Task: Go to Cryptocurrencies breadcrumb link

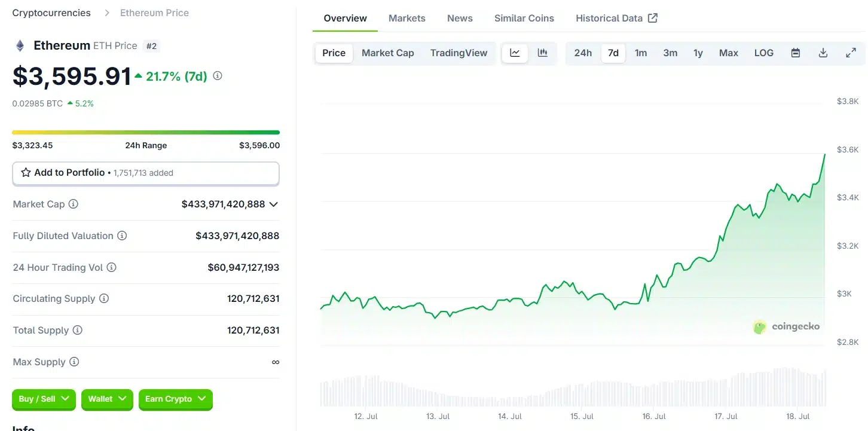Action: tap(51, 13)
